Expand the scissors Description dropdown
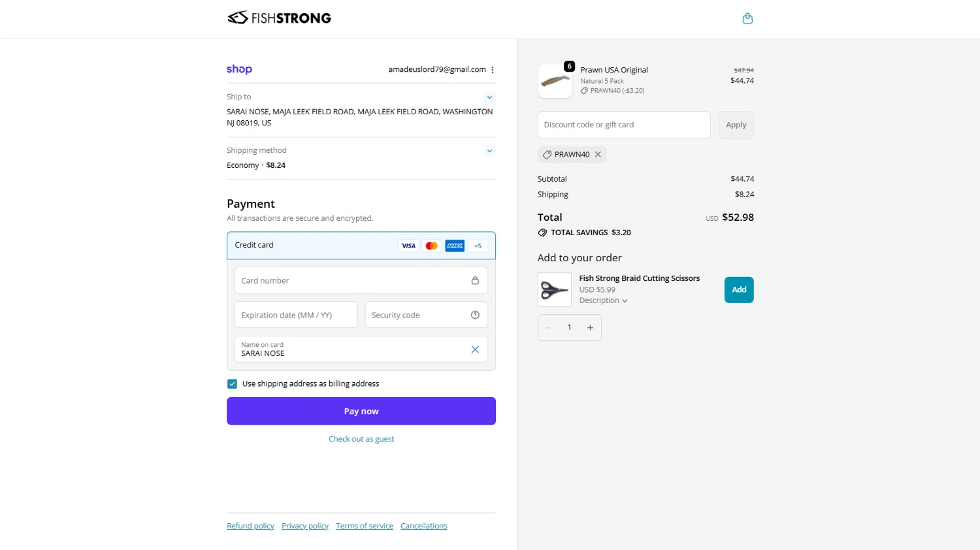The width and height of the screenshot is (980, 550). pyautogui.click(x=603, y=300)
